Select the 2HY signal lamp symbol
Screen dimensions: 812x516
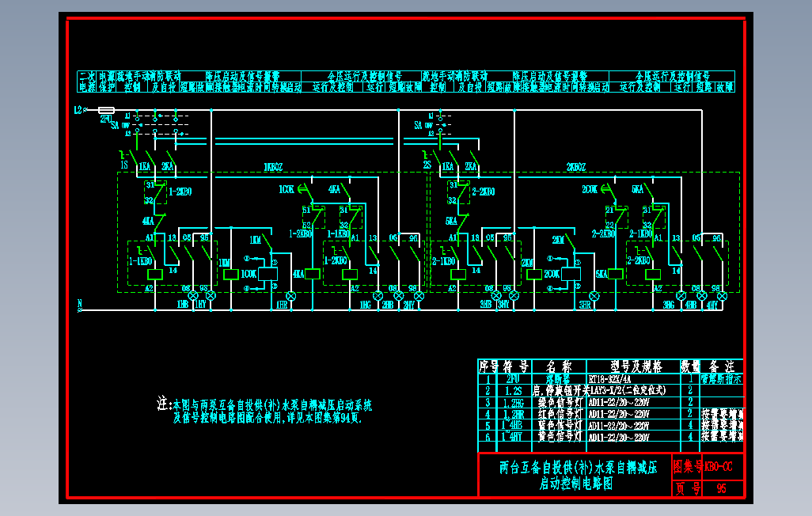419,296
